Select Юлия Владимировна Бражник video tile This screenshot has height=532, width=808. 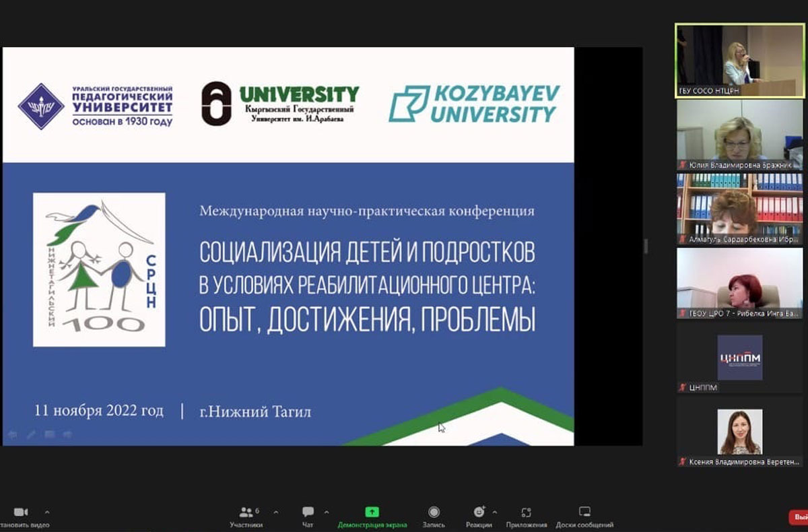[739, 134]
